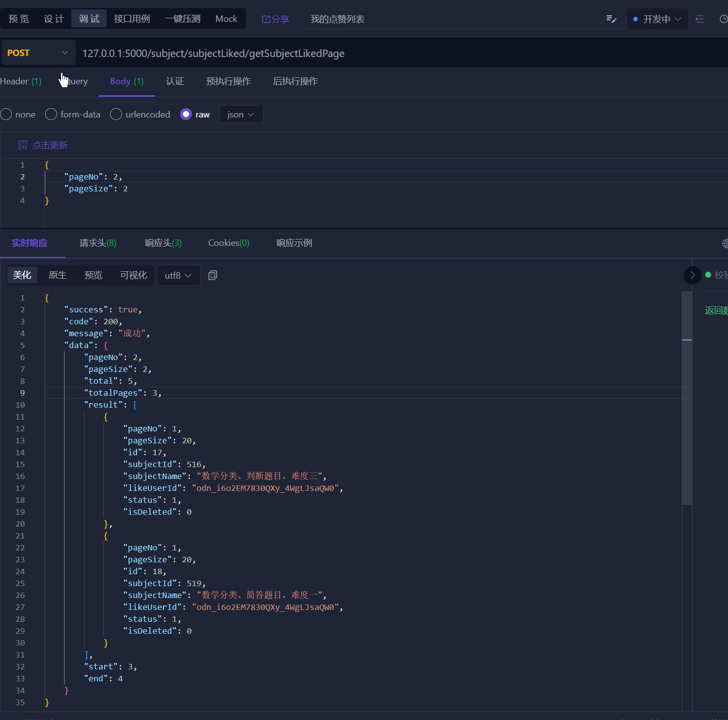
Task: Click the "id": 17 response line
Action: (145, 453)
